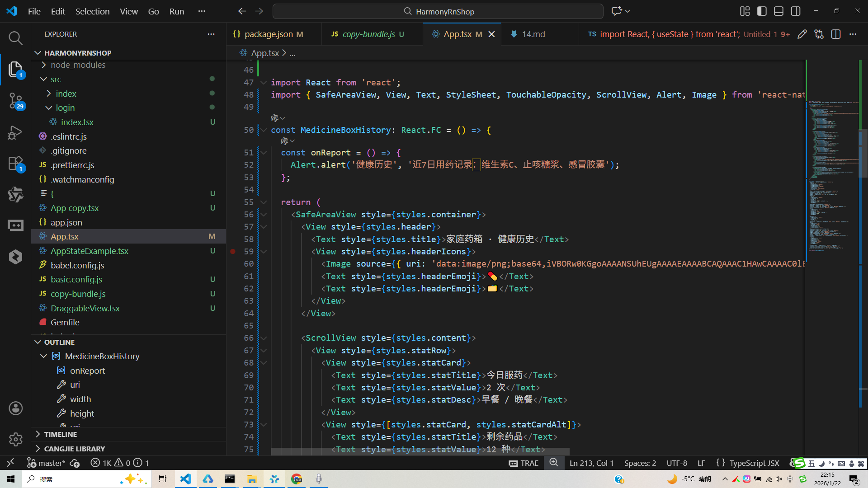Screen dimensions: 868x488
Task: Open the Search view in activity bar
Action: (x=15, y=38)
